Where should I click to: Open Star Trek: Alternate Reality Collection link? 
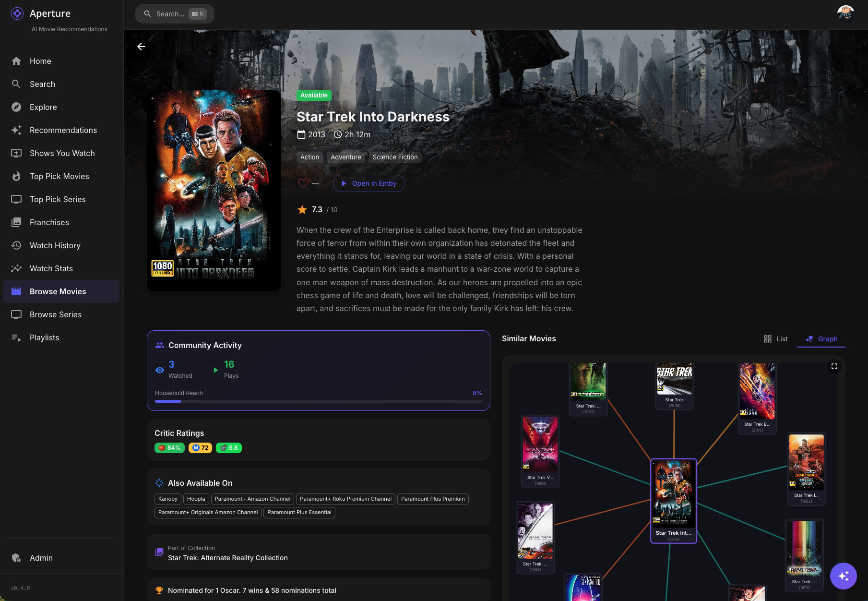click(228, 558)
